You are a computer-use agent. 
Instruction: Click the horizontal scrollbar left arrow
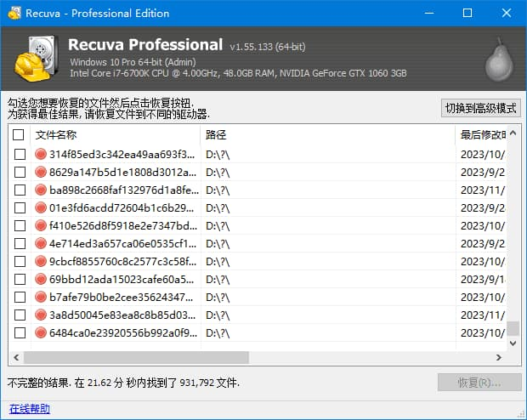[x=16, y=357]
